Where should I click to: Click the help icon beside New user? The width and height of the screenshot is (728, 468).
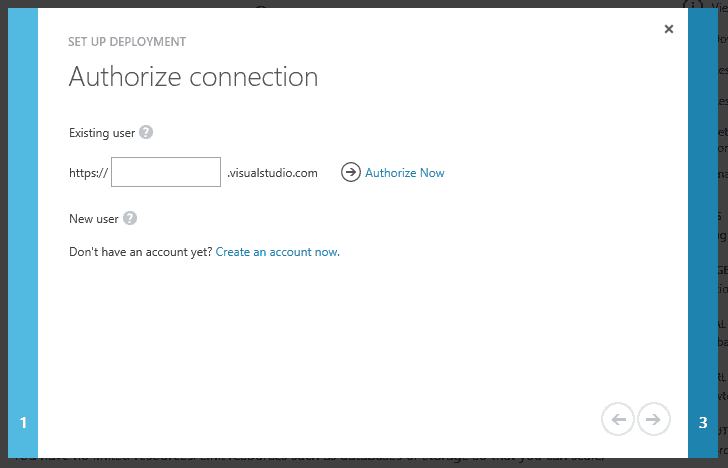point(130,218)
